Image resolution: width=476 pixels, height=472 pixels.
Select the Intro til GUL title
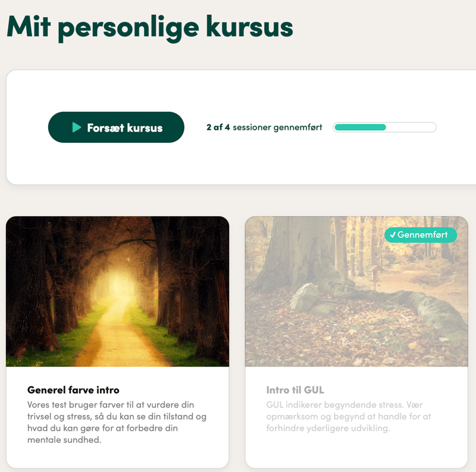[295, 390]
